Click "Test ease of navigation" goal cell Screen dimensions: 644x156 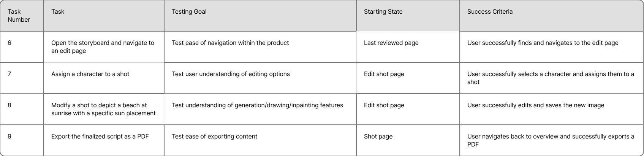tap(230, 43)
